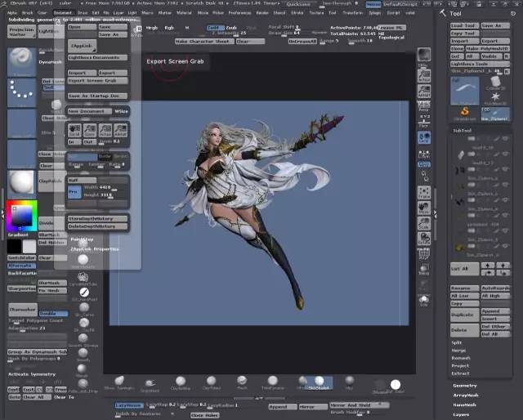Toggle the Zadd mode button
523x420 pixels.
click(x=212, y=27)
